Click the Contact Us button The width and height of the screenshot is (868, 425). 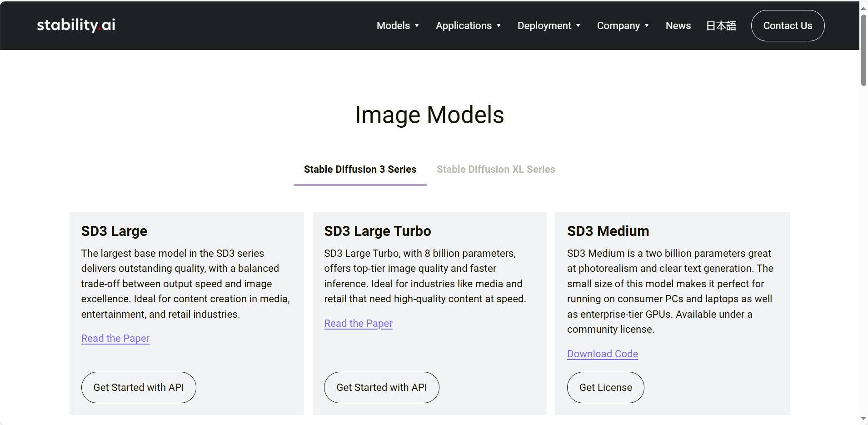click(x=788, y=26)
